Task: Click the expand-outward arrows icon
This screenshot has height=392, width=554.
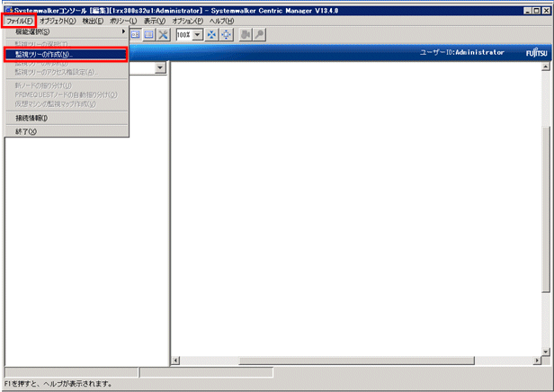Action: click(226, 34)
